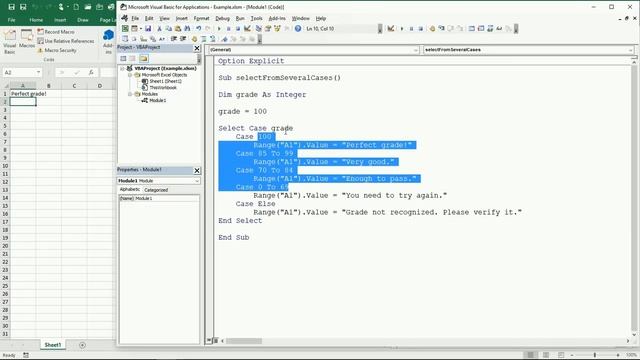The height and width of the screenshot is (360, 640).
Task: Click the Indent icon in Edit toolbar
Action: [174, 39]
